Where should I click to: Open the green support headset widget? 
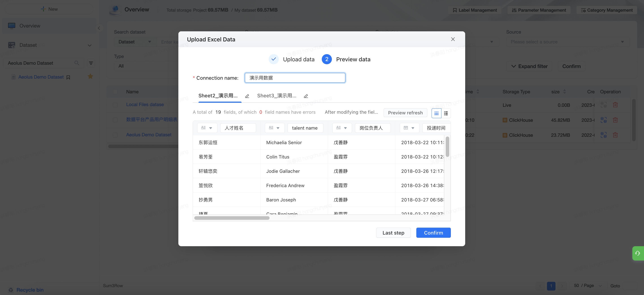(638, 253)
